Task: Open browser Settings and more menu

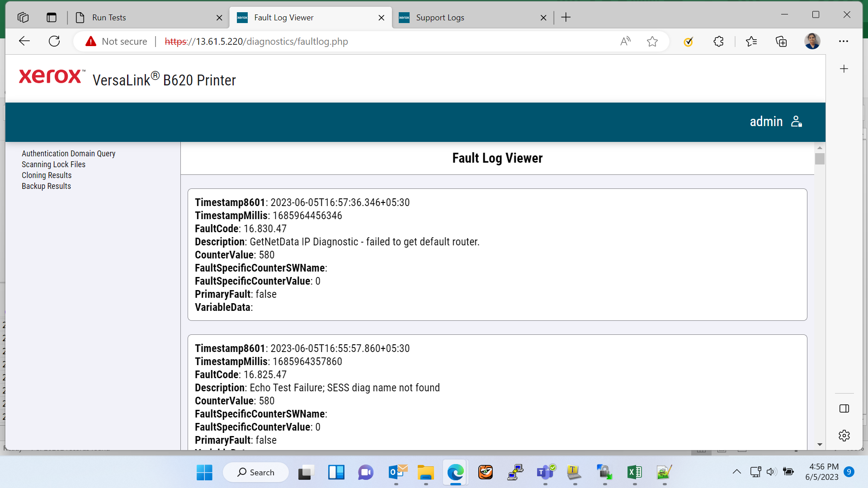Action: click(843, 41)
